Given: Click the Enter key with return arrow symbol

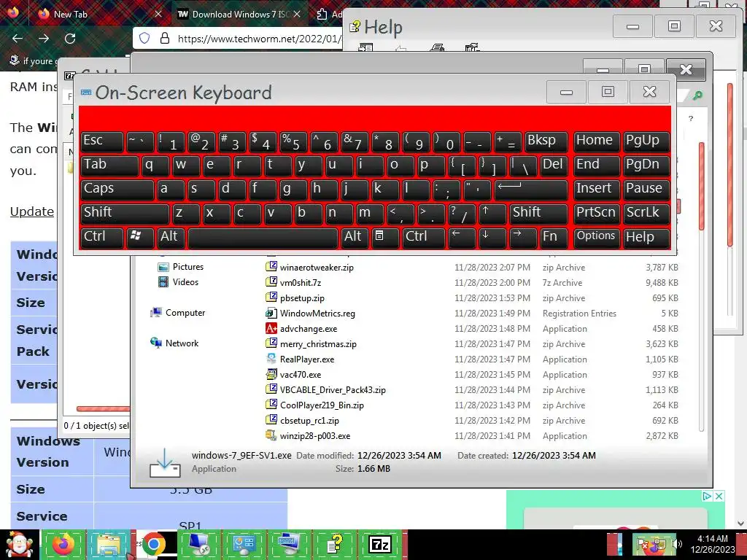Looking at the screenshot, I should [x=531, y=190].
